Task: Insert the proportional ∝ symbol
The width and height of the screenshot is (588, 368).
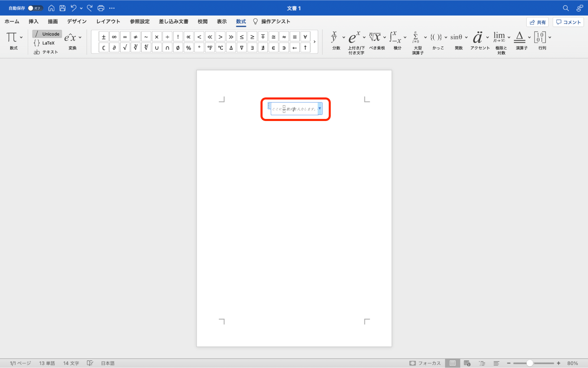Action: [189, 37]
